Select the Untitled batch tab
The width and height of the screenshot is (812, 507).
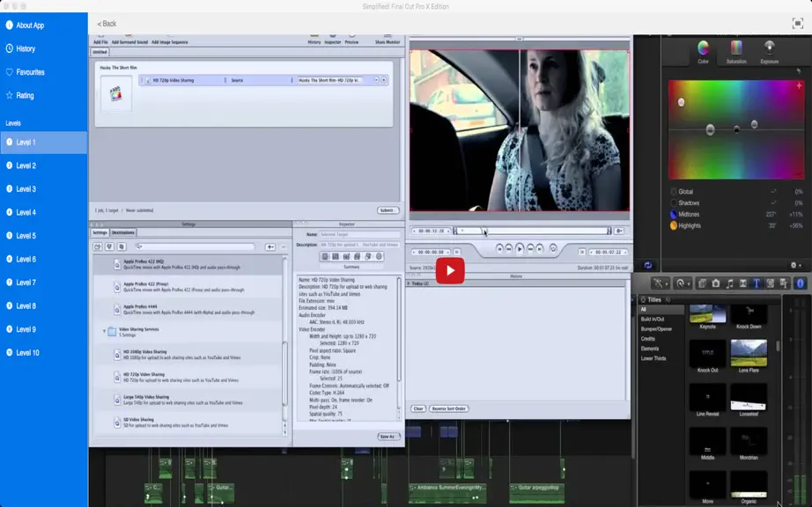100,52
